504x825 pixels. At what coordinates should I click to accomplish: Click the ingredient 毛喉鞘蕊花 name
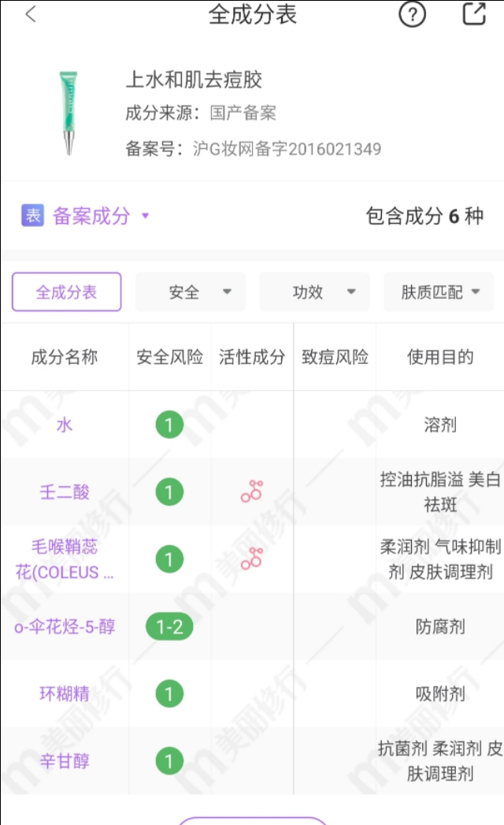pyautogui.click(x=63, y=559)
